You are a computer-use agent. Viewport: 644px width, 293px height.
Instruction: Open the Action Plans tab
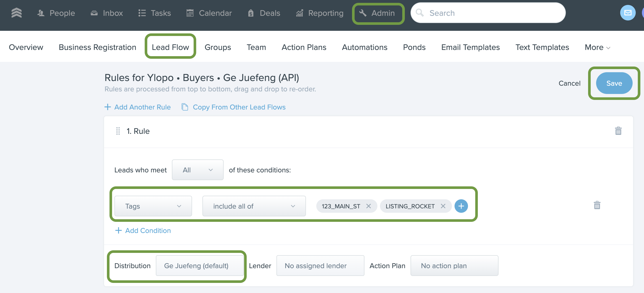click(304, 47)
